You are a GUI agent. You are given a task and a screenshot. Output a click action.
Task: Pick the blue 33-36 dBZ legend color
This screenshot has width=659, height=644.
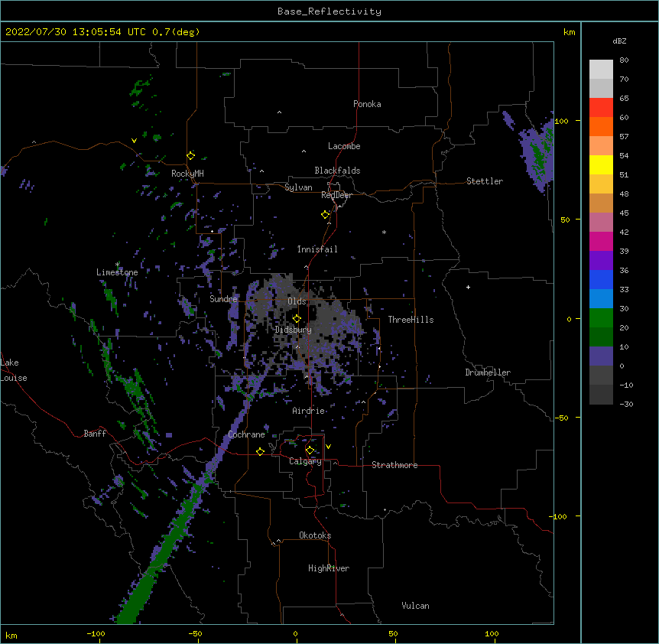pyautogui.click(x=601, y=279)
